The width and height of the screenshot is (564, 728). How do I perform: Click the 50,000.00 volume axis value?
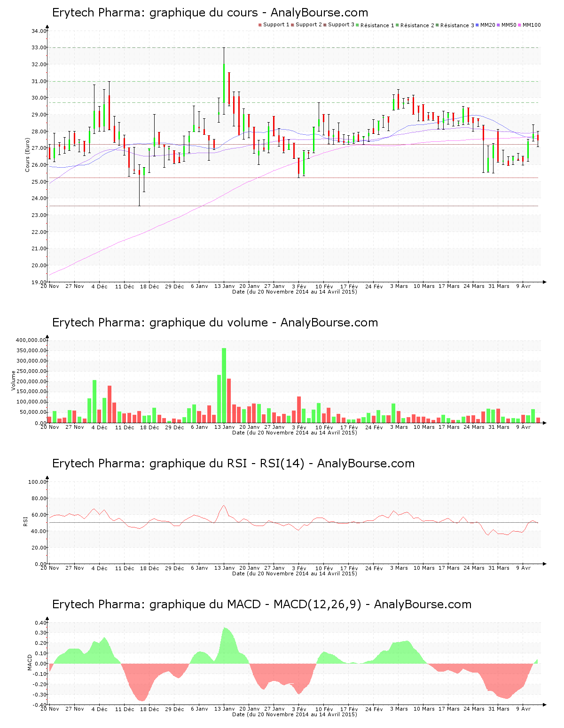[x=32, y=412]
